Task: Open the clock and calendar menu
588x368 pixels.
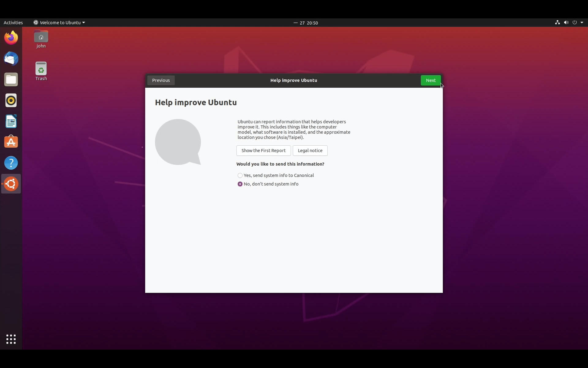Action: point(306,23)
